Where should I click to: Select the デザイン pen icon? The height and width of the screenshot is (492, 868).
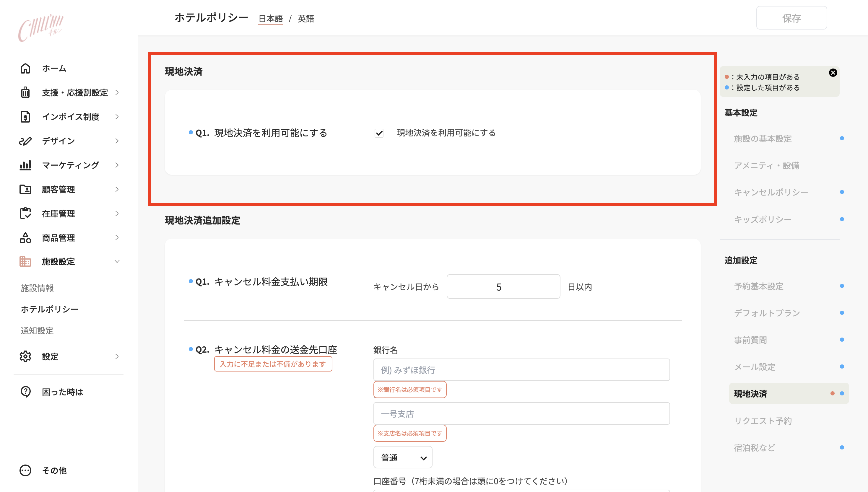[26, 141]
